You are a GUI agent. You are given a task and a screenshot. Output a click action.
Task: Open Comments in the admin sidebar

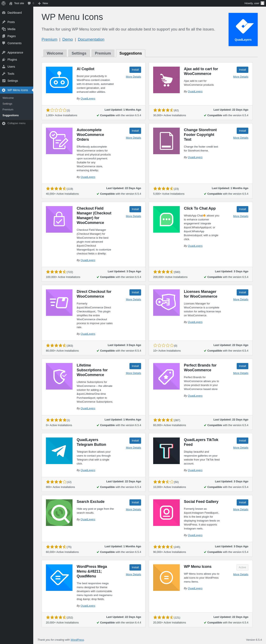16,43
